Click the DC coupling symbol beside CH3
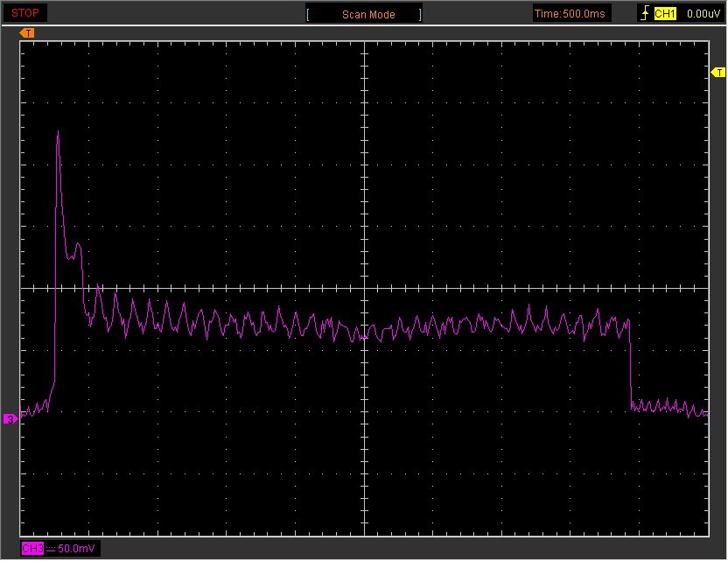Viewport: 728px width, 561px height. point(50,549)
